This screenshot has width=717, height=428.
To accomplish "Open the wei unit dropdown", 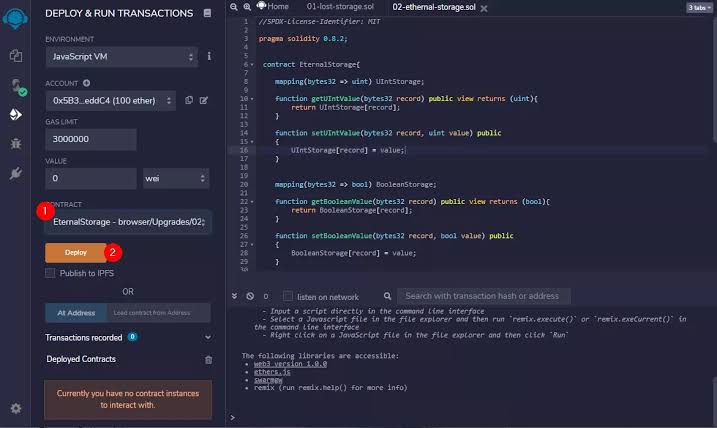I will [176, 178].
